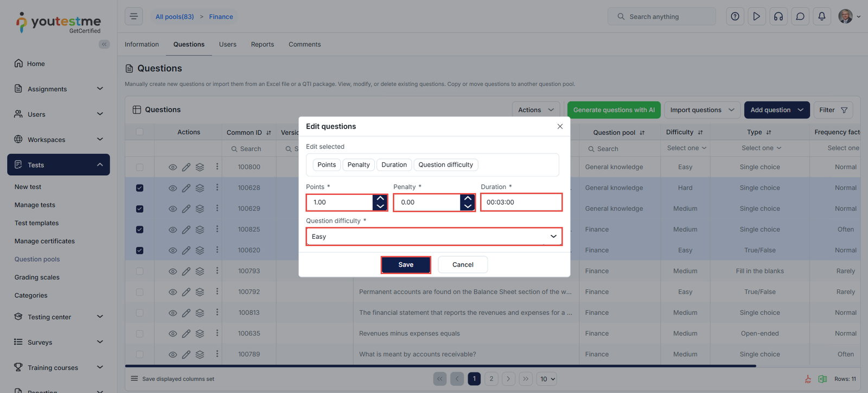Open Question pools in sidebar
This screenshot has height=393, width=868.
37,259
